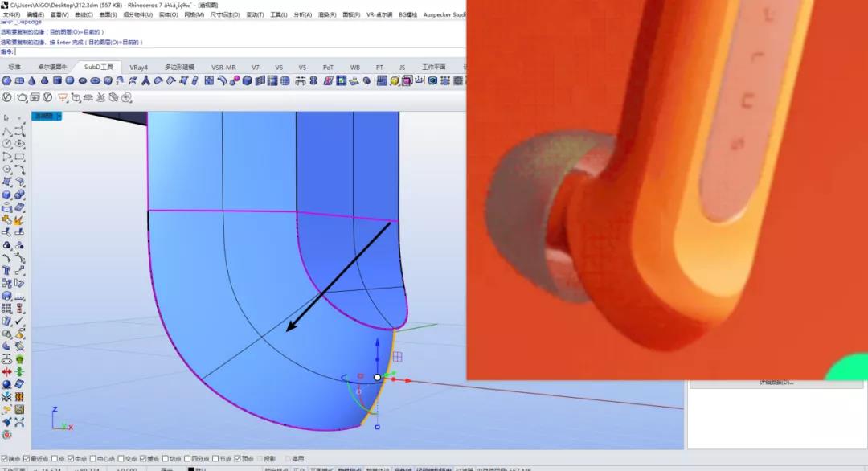The height and width of the screenshot is (471, 868).
Task: Open the 文件(F) menu
Action: 11,15
